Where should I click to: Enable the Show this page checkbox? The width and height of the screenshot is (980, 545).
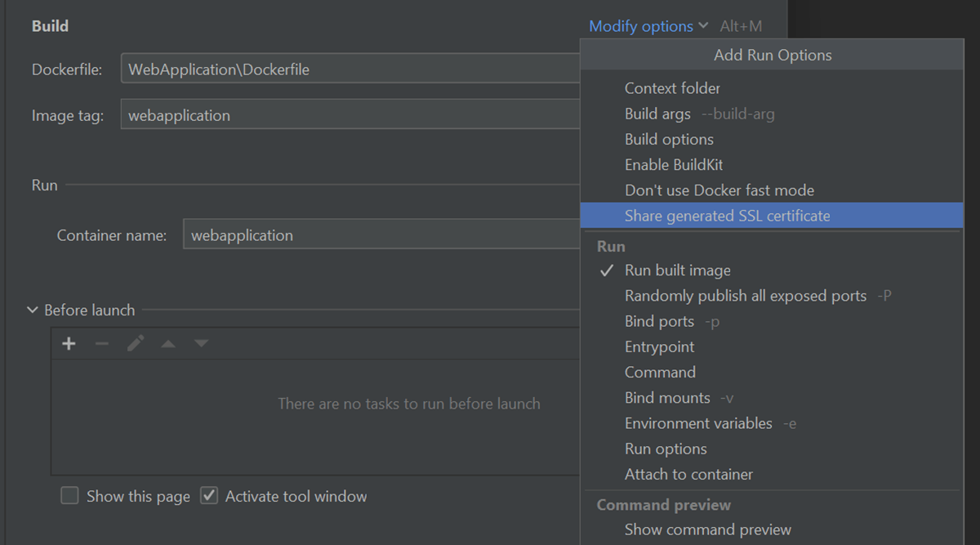click(70, 496)
